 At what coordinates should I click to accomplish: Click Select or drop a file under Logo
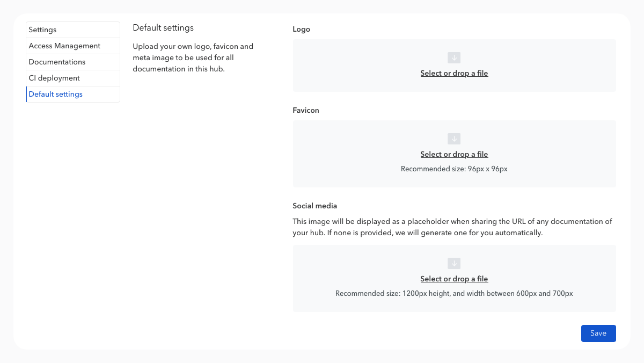coord(454,73)
